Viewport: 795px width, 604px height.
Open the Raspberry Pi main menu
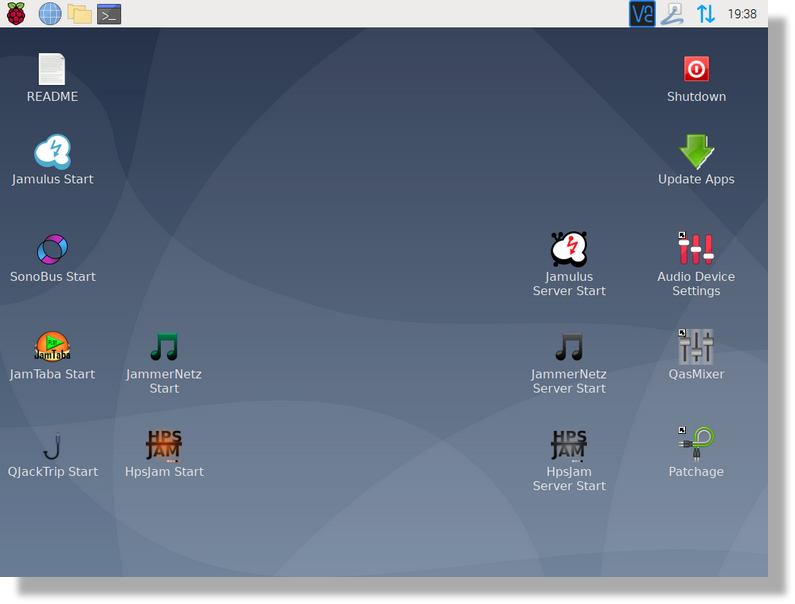click(16, 14)
